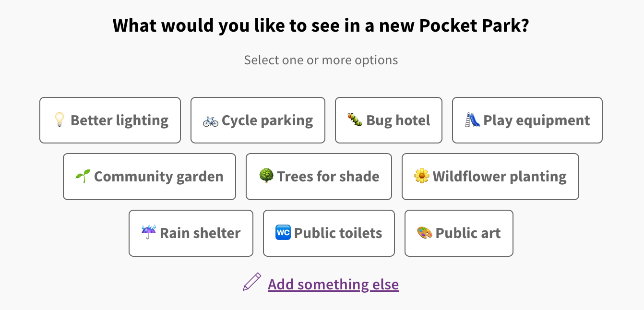The image size is (644, 310).
Task: Click the bicycle emoji icon
Action: [210, 120]
